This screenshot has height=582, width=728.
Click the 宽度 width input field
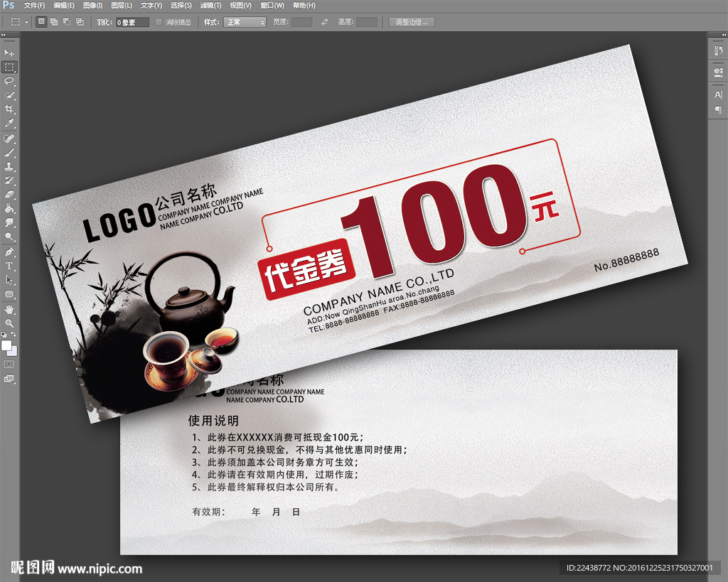301,22
